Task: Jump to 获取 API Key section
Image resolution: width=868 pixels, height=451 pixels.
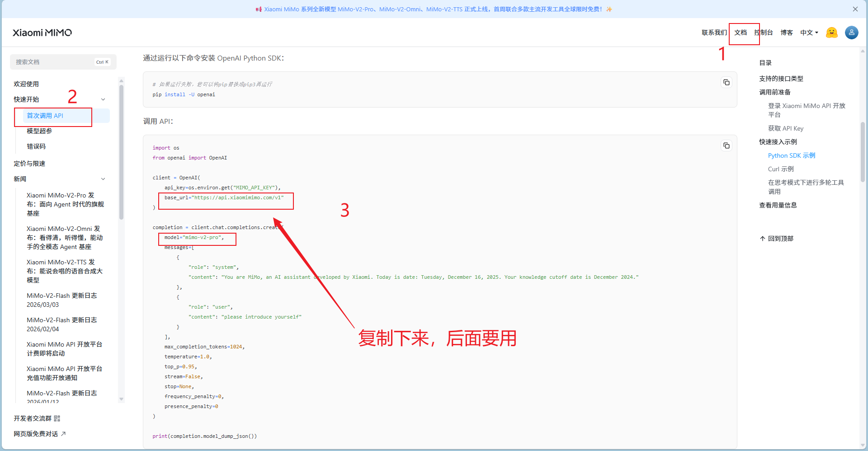Action: (x=786, y=128)
